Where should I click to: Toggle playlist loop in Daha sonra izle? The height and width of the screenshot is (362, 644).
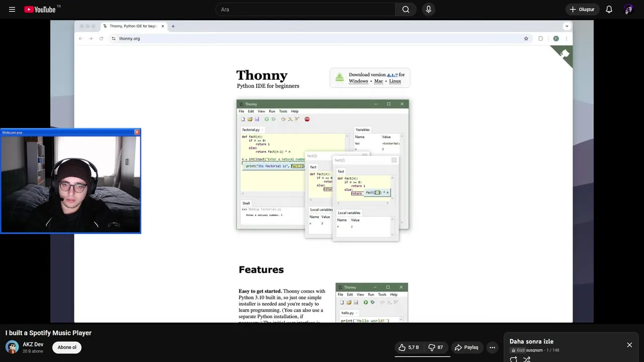pos(514,359)
